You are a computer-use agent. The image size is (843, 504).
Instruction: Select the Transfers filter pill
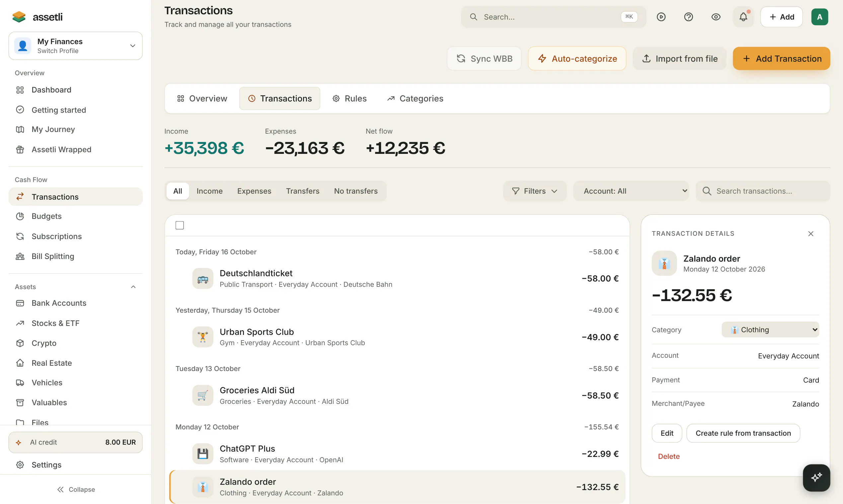tap(303, 191)
